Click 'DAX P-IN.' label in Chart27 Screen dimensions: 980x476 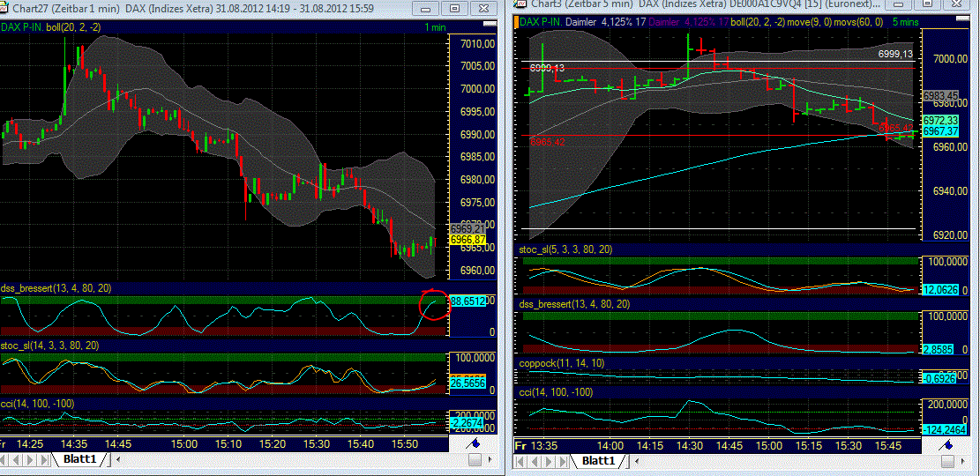[21, 26]
